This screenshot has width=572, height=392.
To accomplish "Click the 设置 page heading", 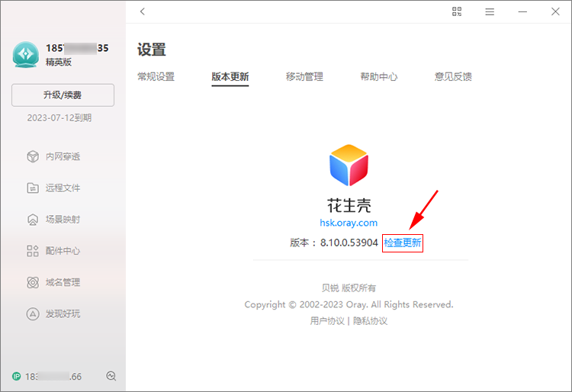I will 152,50.
